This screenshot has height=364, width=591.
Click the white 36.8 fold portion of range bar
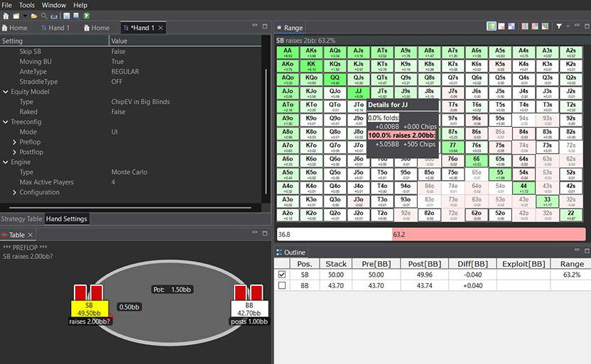pos(335,234)
